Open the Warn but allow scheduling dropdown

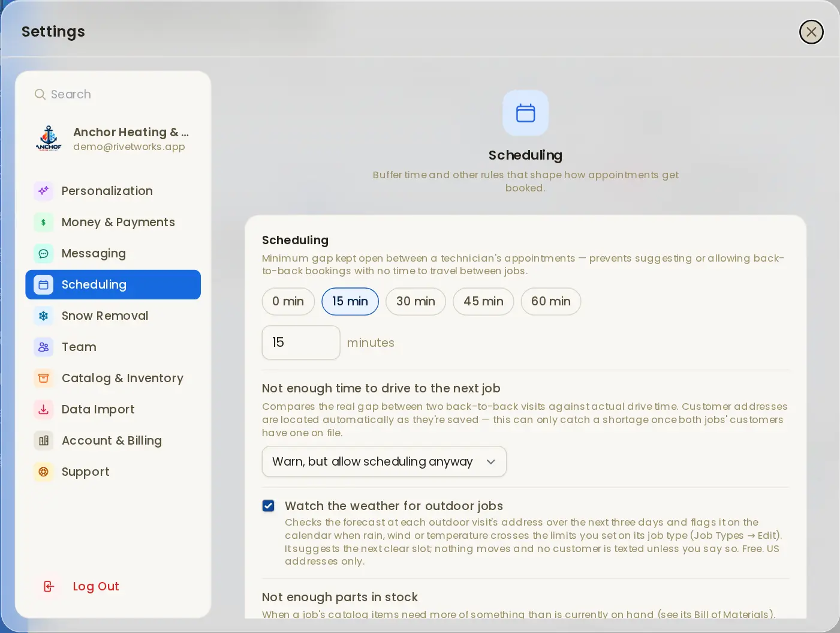(384, 461)
